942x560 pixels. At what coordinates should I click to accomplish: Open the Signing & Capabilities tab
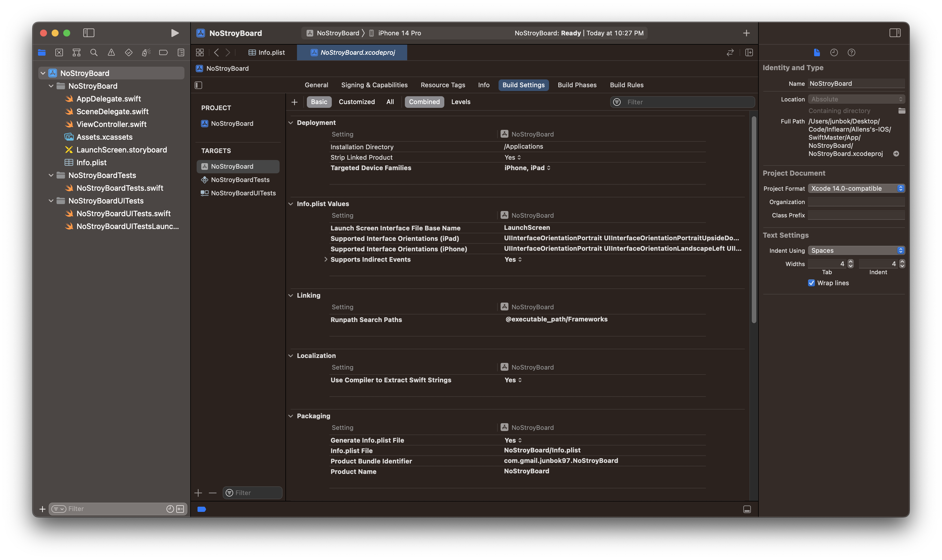(x=374, y=85)
